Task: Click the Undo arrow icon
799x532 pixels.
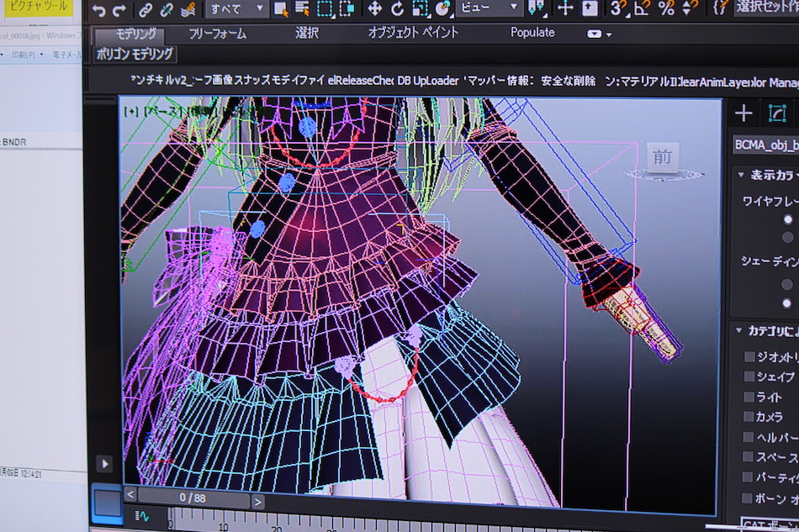Action: tap(98, 11)
